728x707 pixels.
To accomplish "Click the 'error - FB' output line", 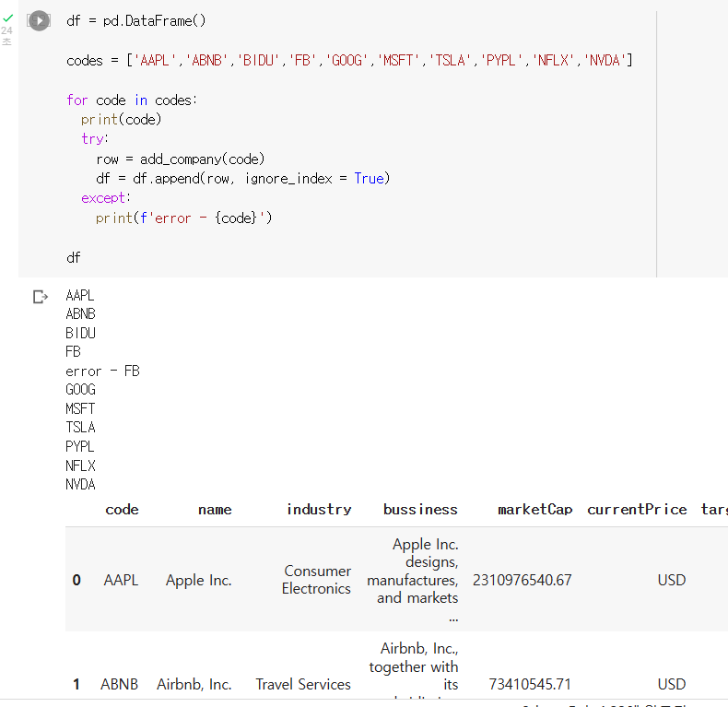I will [x=102, y=371].
